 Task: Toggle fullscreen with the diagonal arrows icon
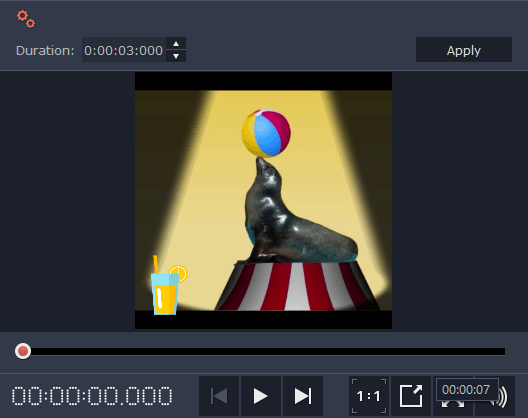(453, 403)
